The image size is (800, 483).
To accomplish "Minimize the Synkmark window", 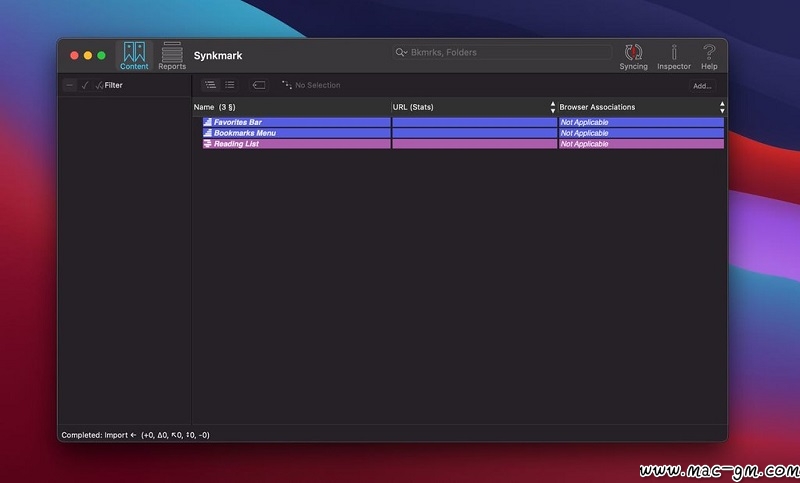I will tap(88, 56).
